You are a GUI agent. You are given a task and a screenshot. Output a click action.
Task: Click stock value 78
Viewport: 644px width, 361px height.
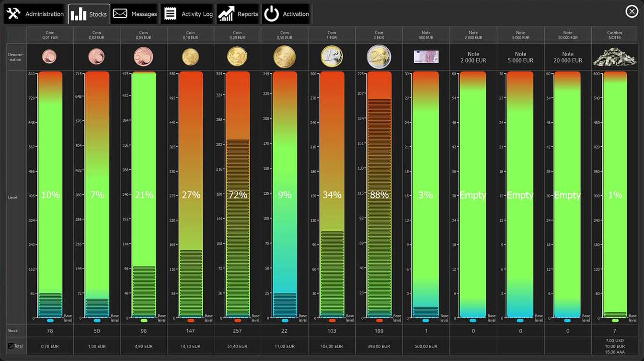[49, 331]
